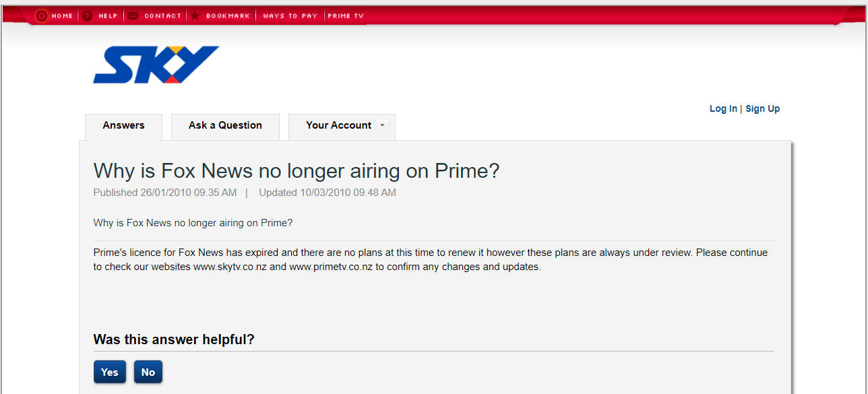Click the Help question mark icon
The height and width of the screenshot is (394, 868).
click(x=88, y=15)
